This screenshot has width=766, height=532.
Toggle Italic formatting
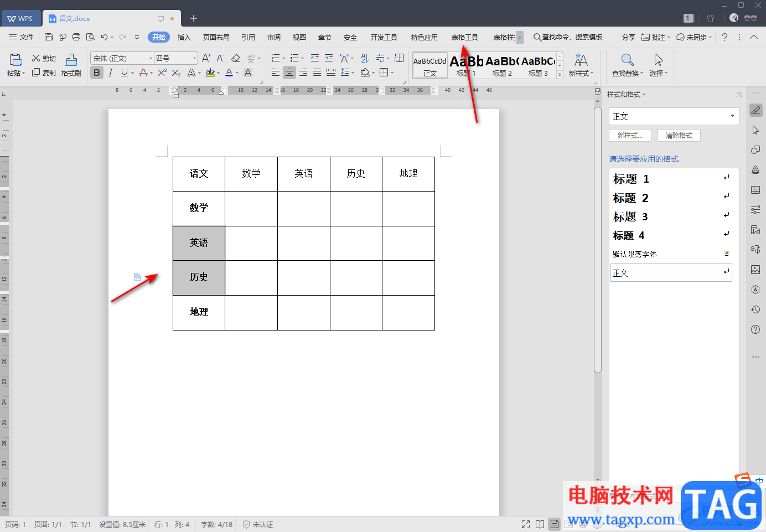[x=111, y=73]
